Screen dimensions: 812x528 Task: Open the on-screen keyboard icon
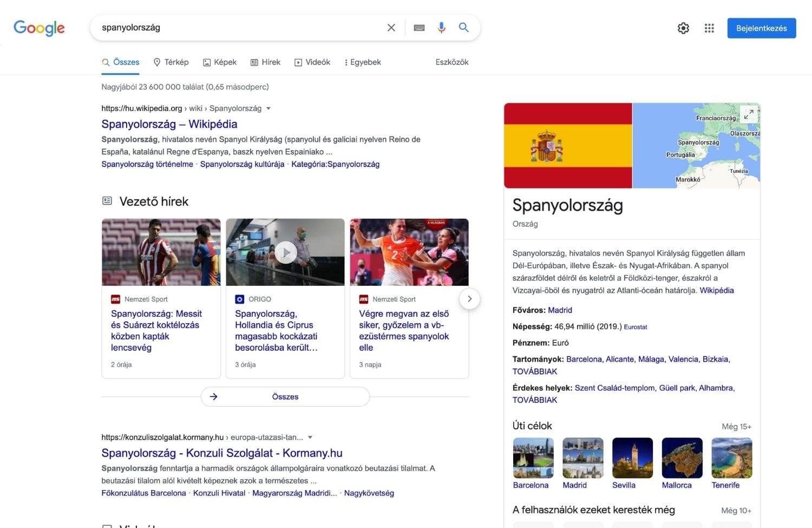pos(419,28)
